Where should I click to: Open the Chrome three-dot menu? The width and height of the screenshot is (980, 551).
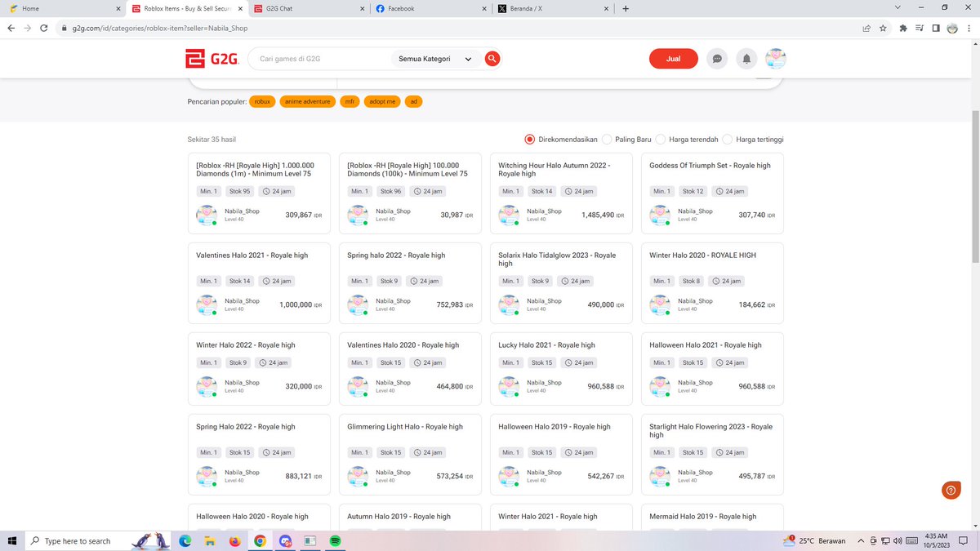pos(969,28)
